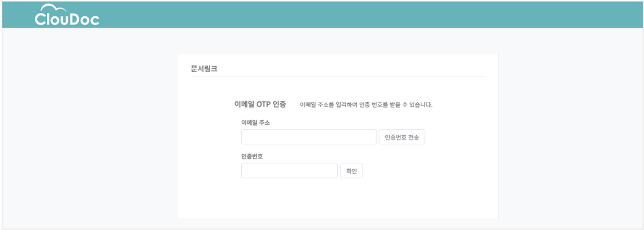Focus the 인증번호 code input field
Viewport: 644px width, 230px height.
click(x=290, y=171)
